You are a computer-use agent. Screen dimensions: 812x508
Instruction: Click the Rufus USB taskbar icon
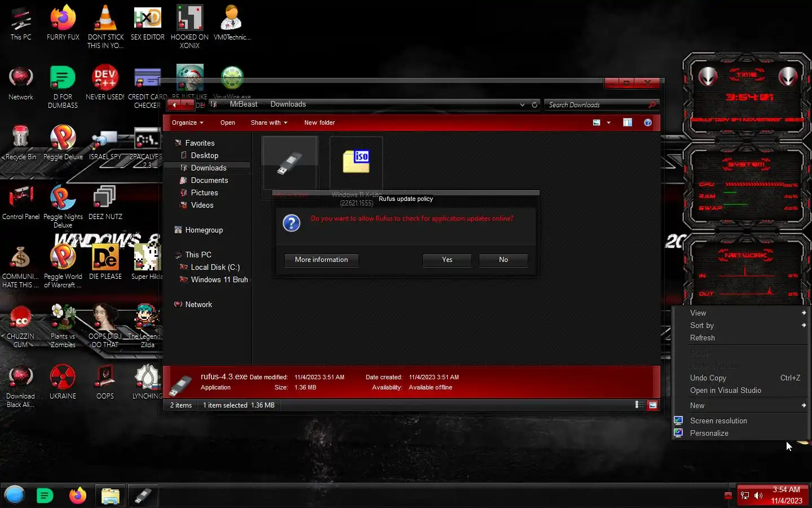143,496
